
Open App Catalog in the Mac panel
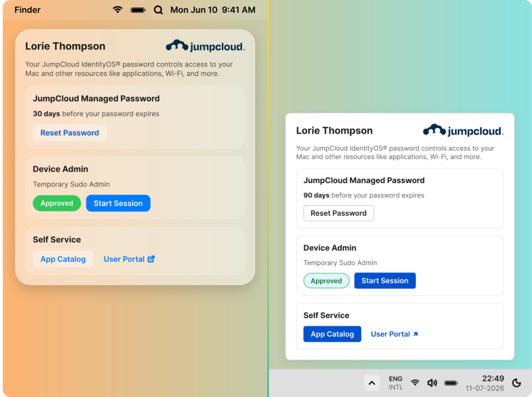[x=63, y=259]
